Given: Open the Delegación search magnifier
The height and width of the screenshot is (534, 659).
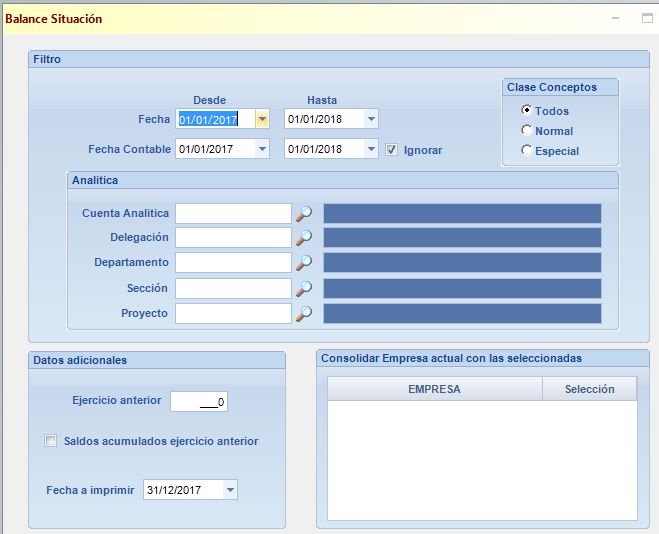Looking at the screenshot, I should pyautogui.click(x=303, y=238).
